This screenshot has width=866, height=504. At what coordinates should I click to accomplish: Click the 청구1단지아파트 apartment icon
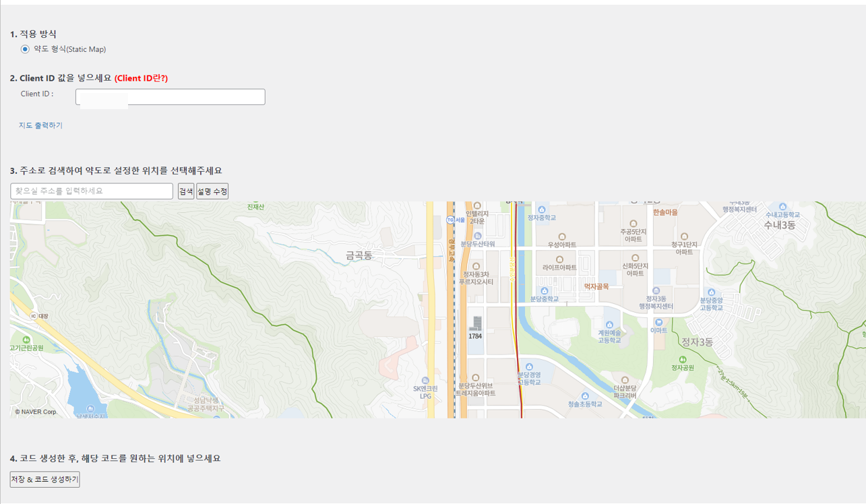click(x=683, y=237)
